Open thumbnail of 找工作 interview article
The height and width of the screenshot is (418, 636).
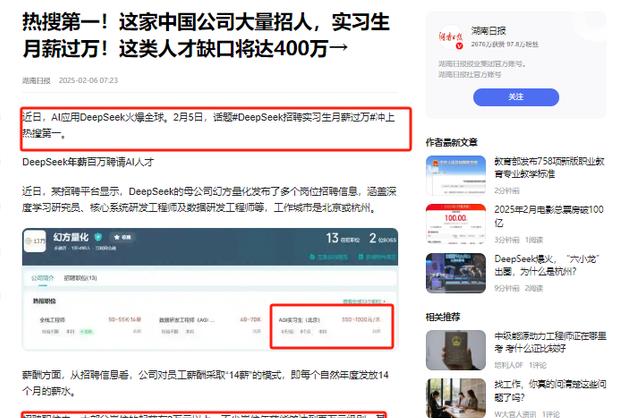click(x=456, y=398)
